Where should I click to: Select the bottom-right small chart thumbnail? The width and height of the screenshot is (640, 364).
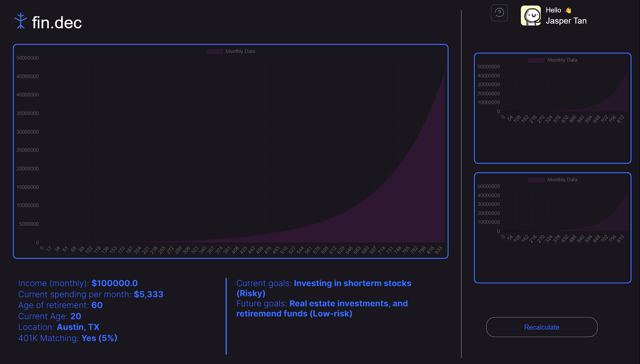coord(552,227)
